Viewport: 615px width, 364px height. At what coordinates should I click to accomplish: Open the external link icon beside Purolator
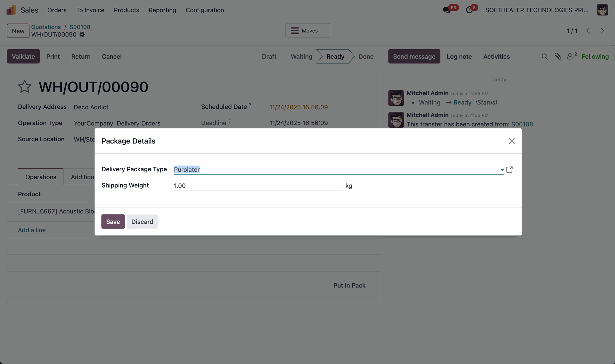509,169
